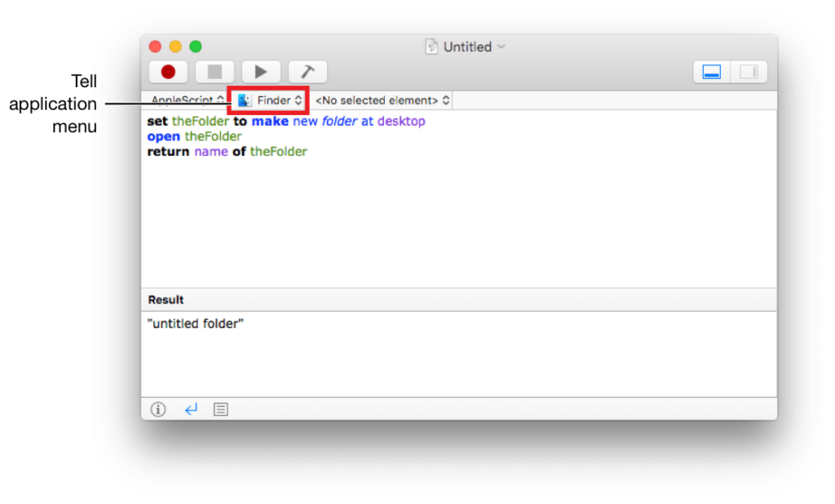Show the bottom result pane toggle
This screenshot has width=835, height=504.
[x=711, y=72]
